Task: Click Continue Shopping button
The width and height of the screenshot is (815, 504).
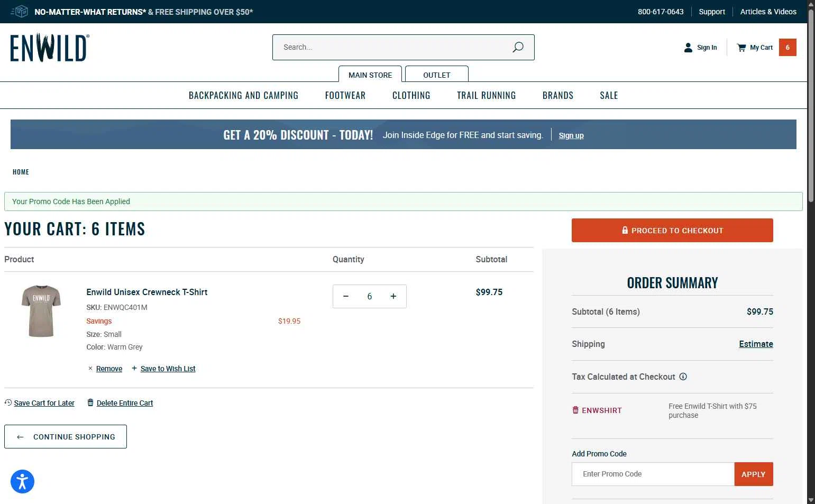Action: click(x=66, y=436)
